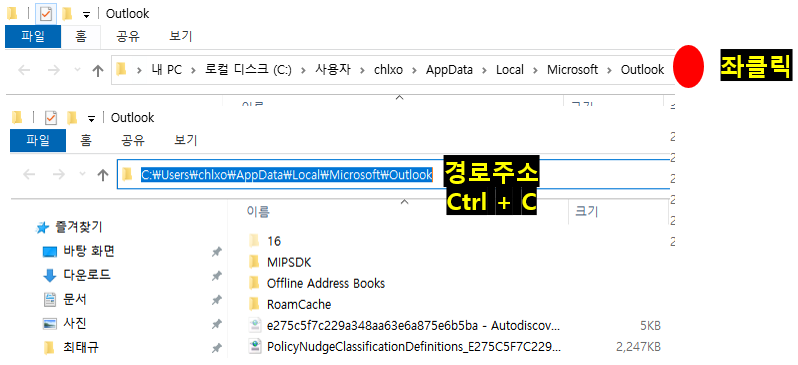This screenshot has height=365, width=798.
Task: Click selected path text C:\Users\chlxo\AppData\Local\Microsoft\Outlook
Action: pos(287,175)
